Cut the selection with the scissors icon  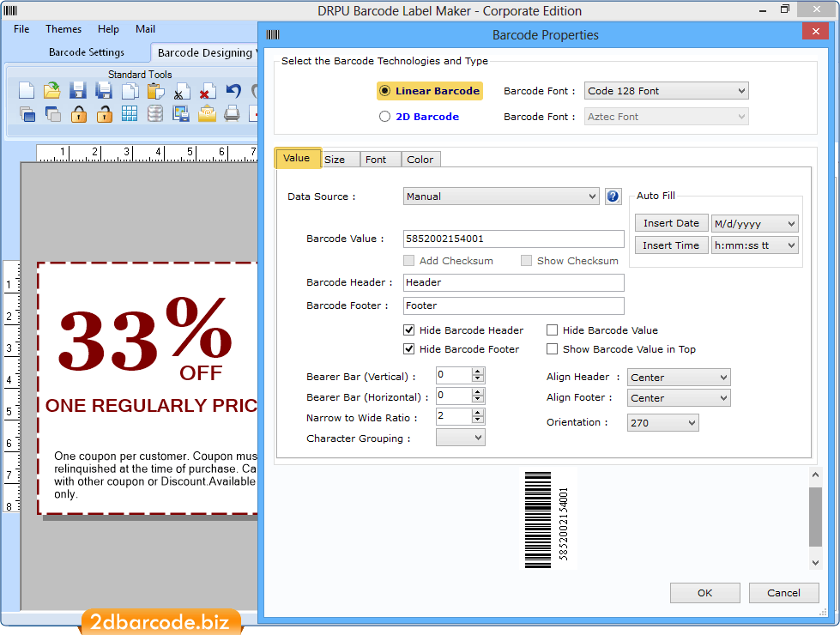[x=181, y=91]
